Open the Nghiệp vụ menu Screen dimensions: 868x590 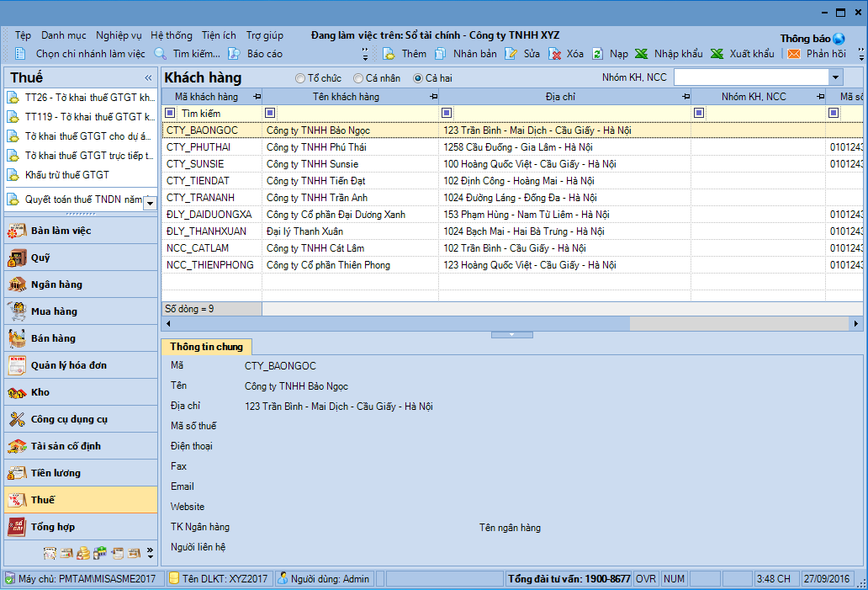pos(119,35)
